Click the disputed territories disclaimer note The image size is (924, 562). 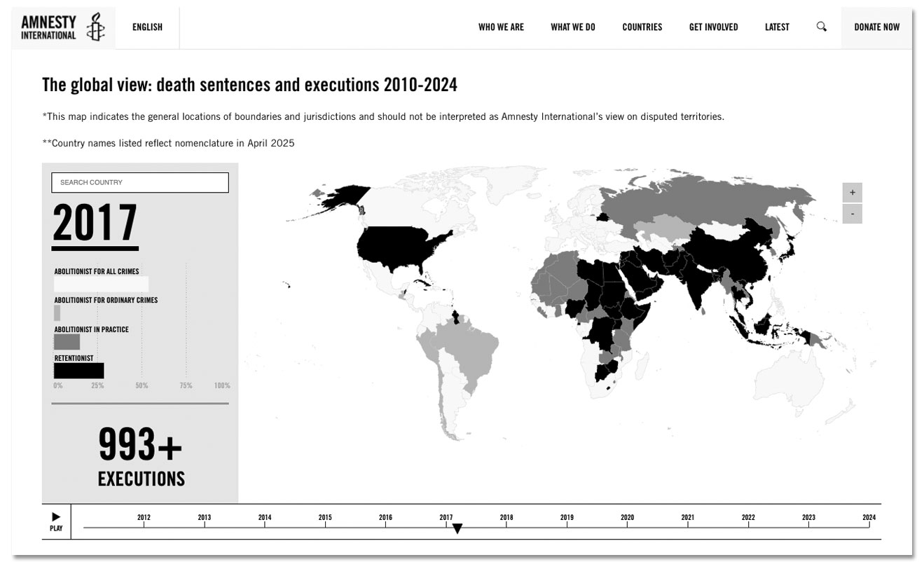tap(382, 116)
